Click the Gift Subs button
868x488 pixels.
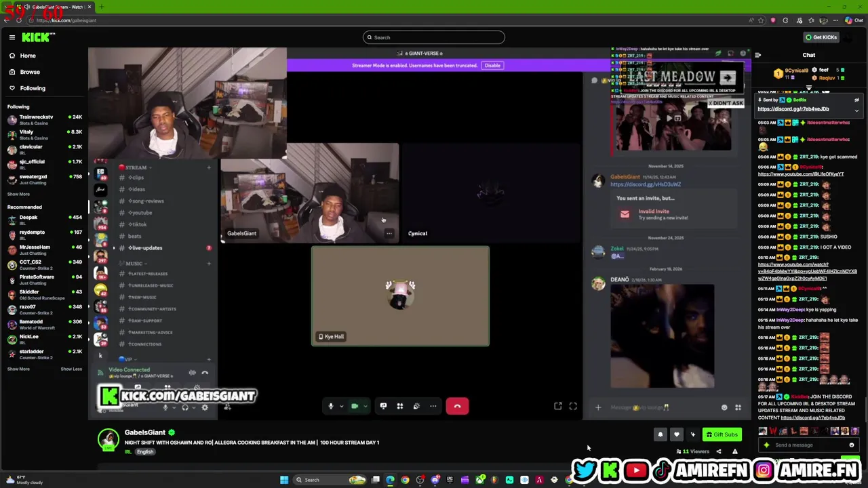click(722, 434)
